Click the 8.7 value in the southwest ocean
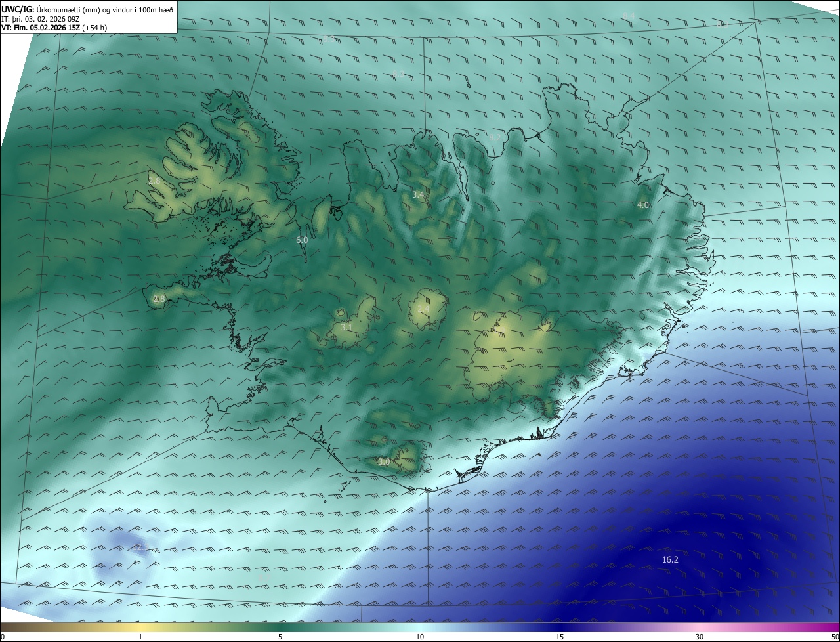The height and width of the screenshot is (642, 840). pyautogui.click(x=264, y=577)
